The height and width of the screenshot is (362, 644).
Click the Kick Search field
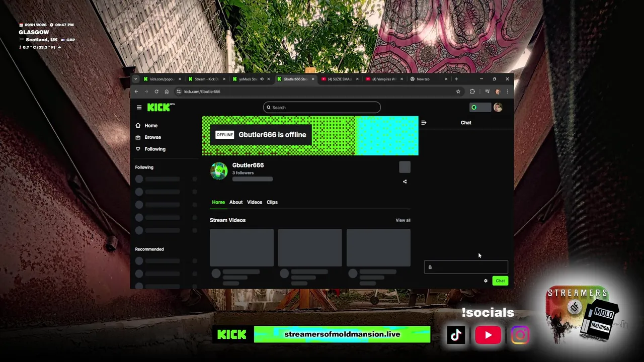[322, 107]
